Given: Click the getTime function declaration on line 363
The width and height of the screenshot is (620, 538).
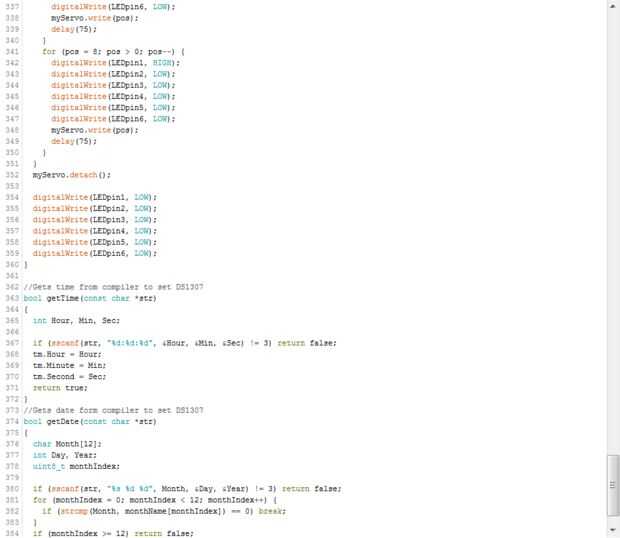Looking at the screenshot, I should pyautogui.click(x=90, y=298).
